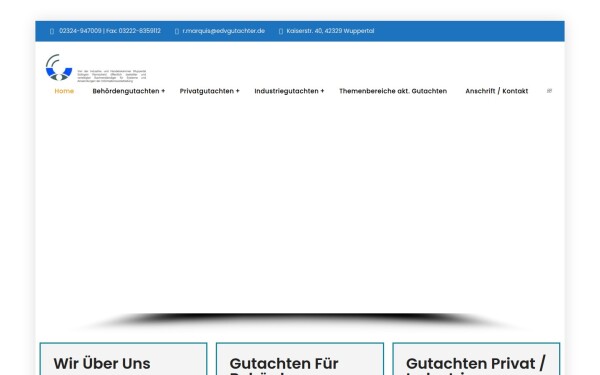This screenshot has width=600, height=375.
Task: Expand the Behördengutachten submenu
Action: tap(129, 91)
